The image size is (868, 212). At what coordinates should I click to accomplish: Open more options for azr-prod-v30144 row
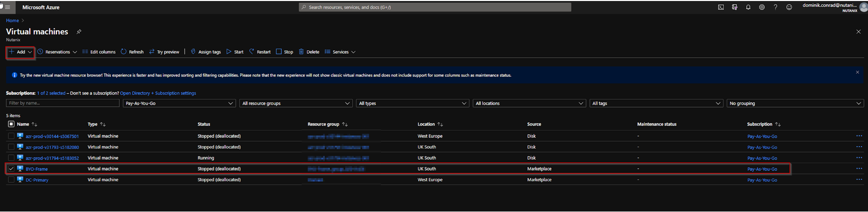[859, 136]
